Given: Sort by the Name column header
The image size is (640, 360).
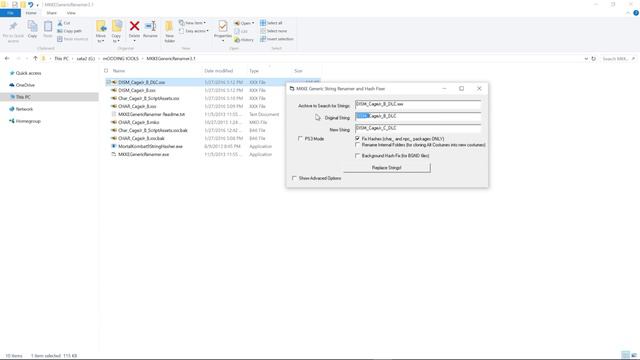Looking at the screenshot, I should coord(119,71).
